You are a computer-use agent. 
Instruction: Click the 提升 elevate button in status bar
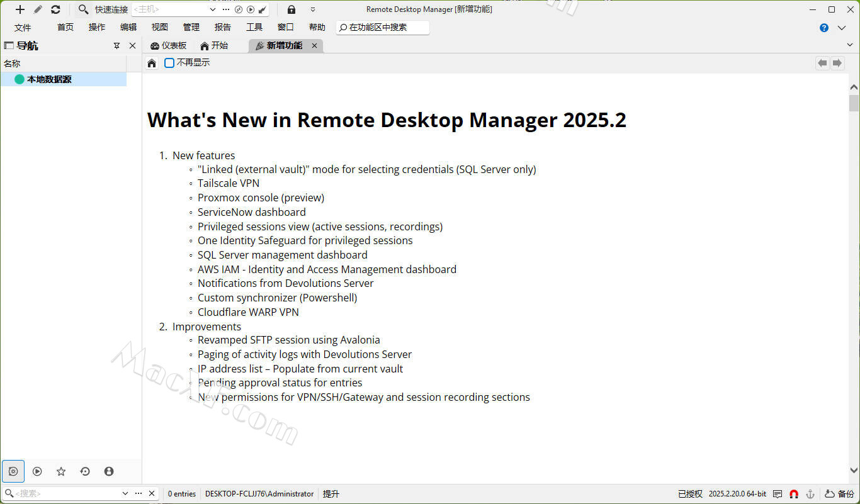pyautogui.click(x=331, y=494)
